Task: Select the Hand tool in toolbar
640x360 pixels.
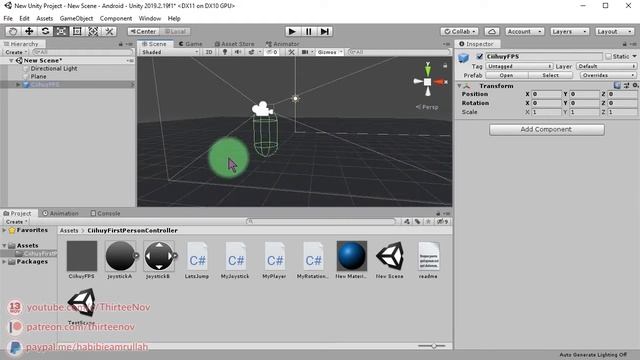Action: [x=13, y=31]
